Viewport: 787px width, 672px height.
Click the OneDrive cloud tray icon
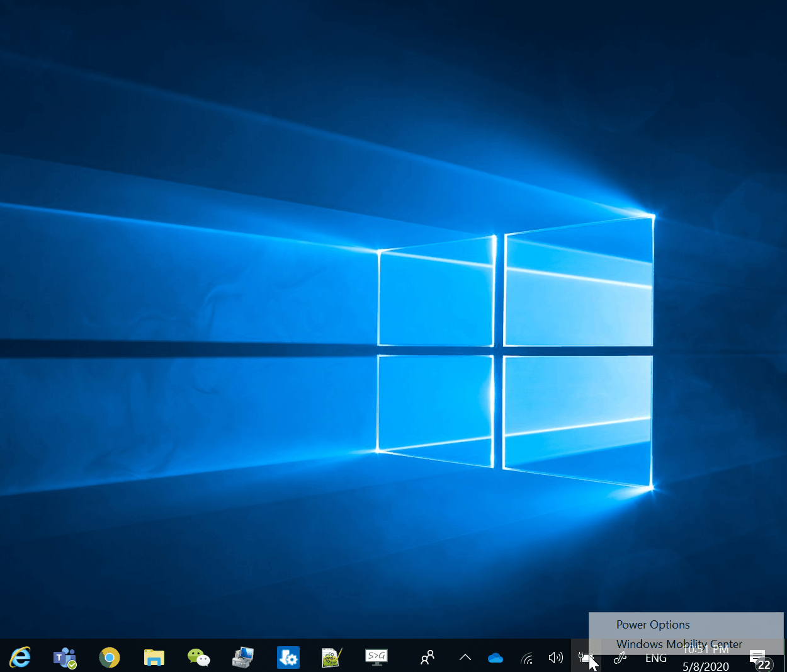point(495,658)
